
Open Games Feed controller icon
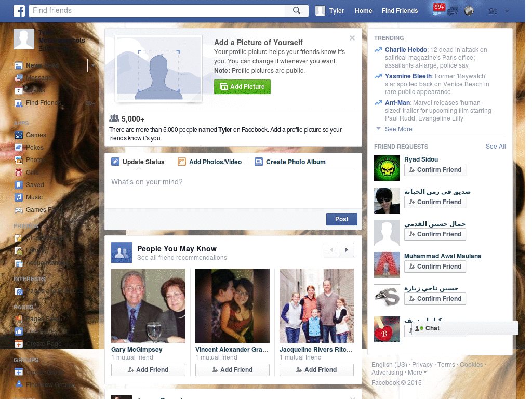19,210
